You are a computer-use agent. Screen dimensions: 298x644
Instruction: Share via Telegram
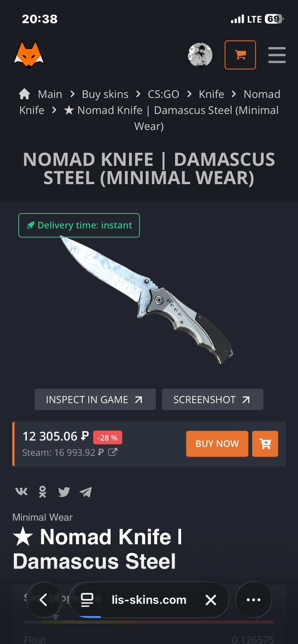[x=86, y=492]
